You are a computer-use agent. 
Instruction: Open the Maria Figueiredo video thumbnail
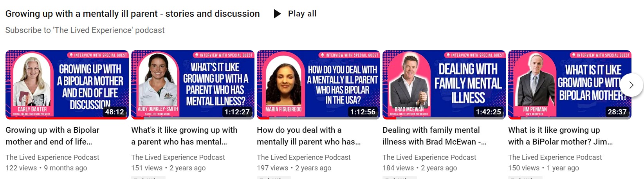318,85
